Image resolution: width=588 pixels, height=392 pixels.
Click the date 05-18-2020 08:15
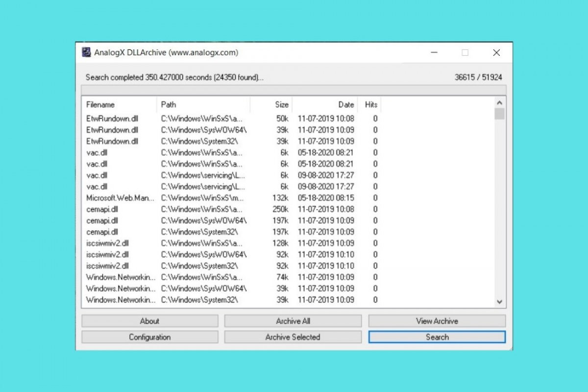tap(326, 198)
